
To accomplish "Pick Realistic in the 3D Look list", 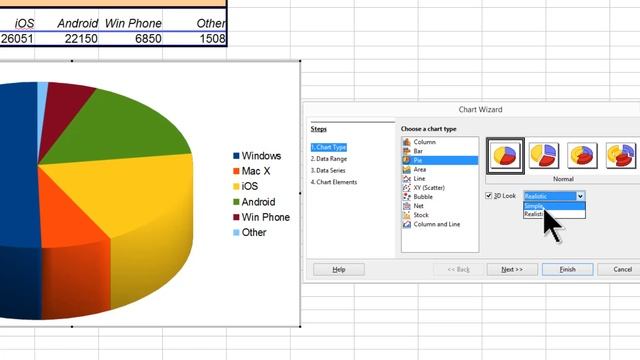I will (x=554, y=214).
